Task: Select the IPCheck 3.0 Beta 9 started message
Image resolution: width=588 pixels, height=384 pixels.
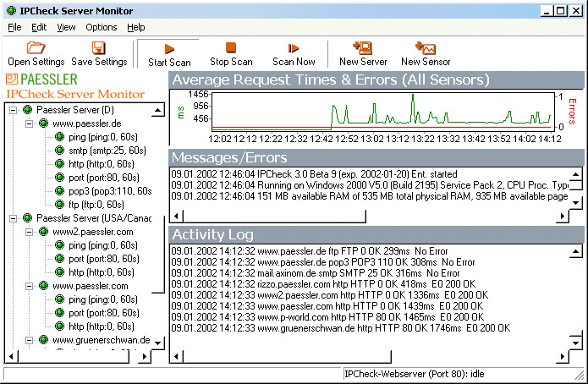Action: tap(314, 174)
